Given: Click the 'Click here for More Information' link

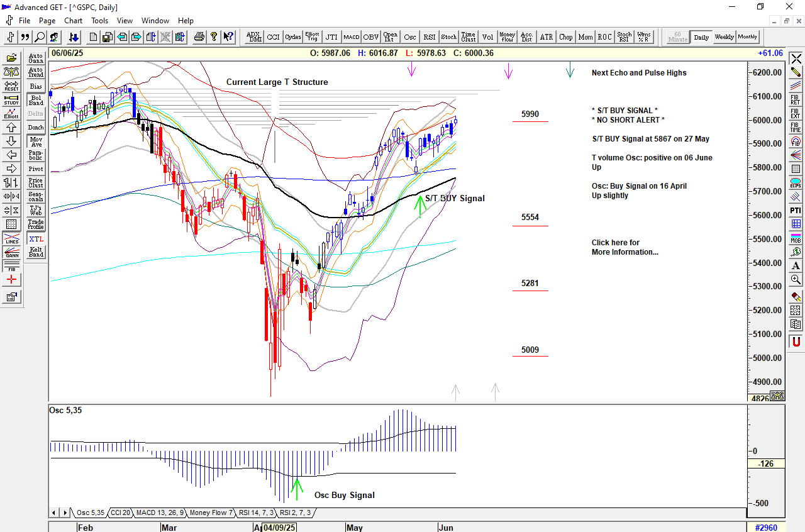Looking at the screenshot, I should [x=625, y=247].
